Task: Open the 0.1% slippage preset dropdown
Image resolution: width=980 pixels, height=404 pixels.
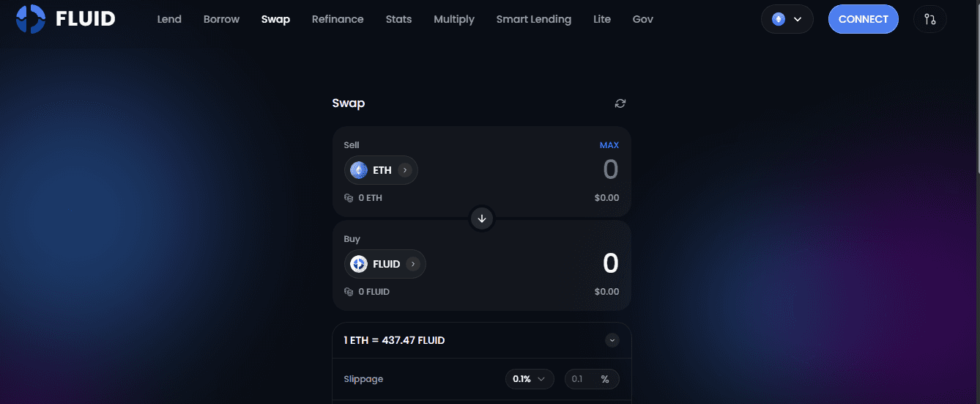Action: 530,379
